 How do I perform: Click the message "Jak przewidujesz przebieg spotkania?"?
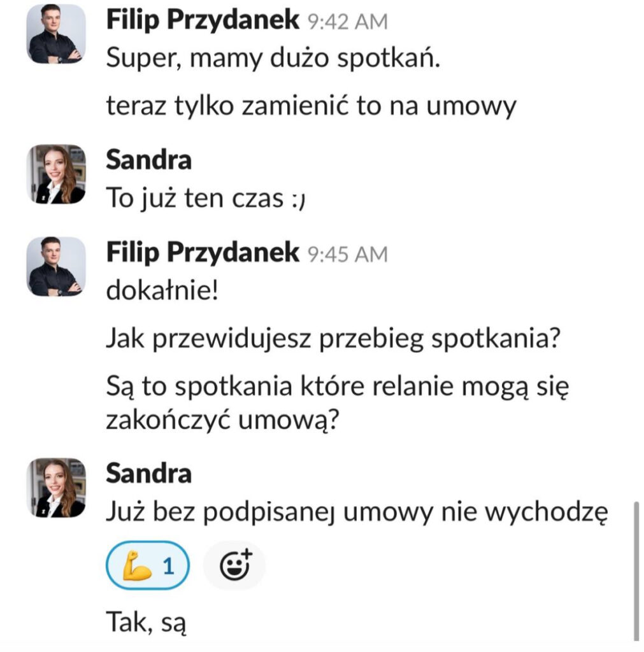[x=333, y=339]
